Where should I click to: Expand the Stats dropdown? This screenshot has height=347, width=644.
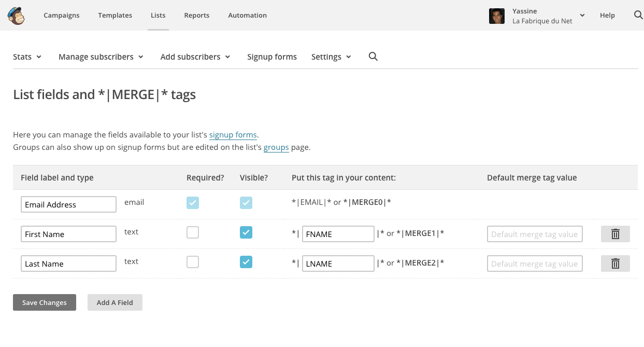pyautogui.click(x=27, y=57)
